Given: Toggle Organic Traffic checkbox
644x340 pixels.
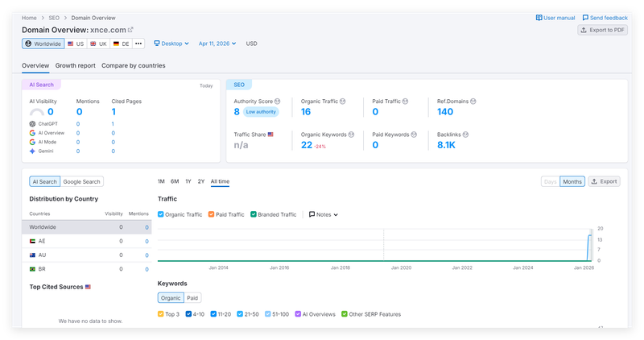Looking at the screenshot, I should (160, 214).
